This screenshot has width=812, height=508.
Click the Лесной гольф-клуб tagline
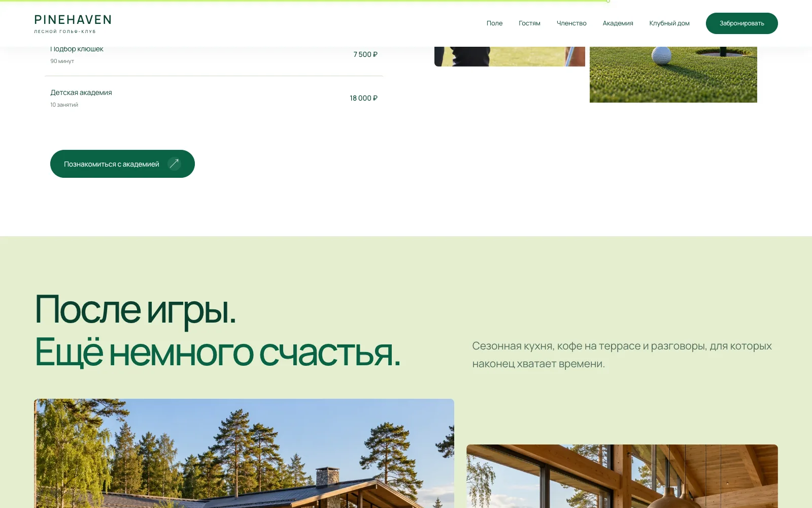tap(65, 31)
